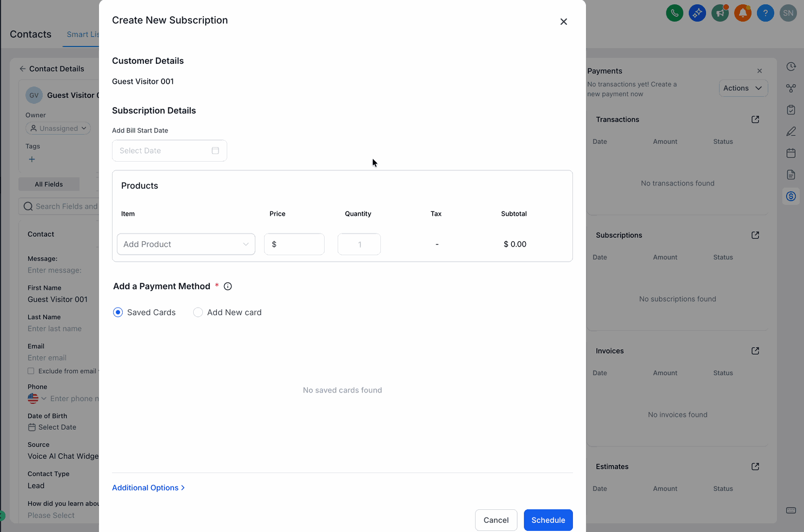
Task: Open the workflows nodes icon in sidebar
Action: [791, 88]
